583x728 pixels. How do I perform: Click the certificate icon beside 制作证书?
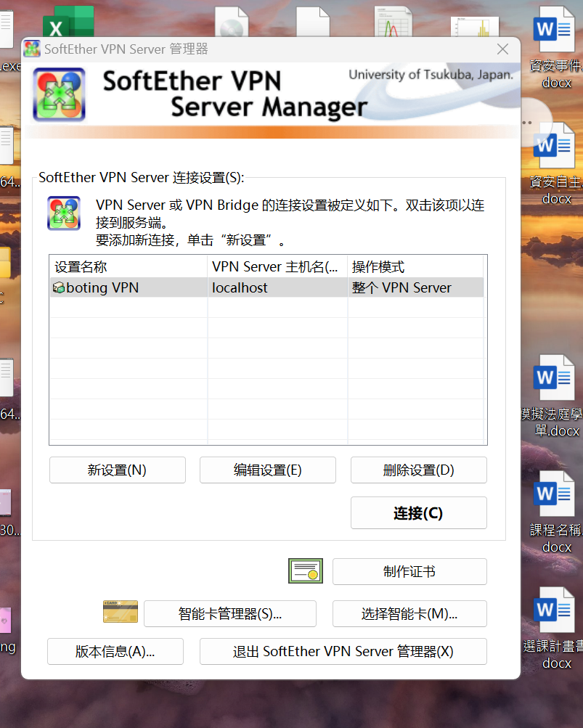coord(305,570)
